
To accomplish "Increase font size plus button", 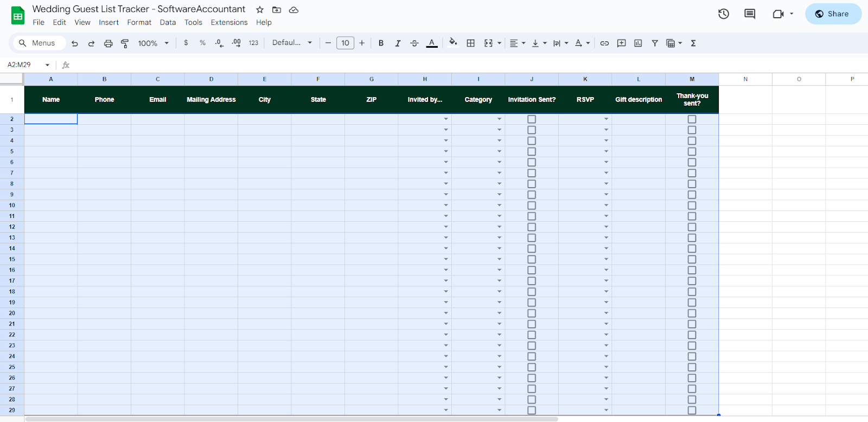I will pyautogui.click(x=362, y=43).
